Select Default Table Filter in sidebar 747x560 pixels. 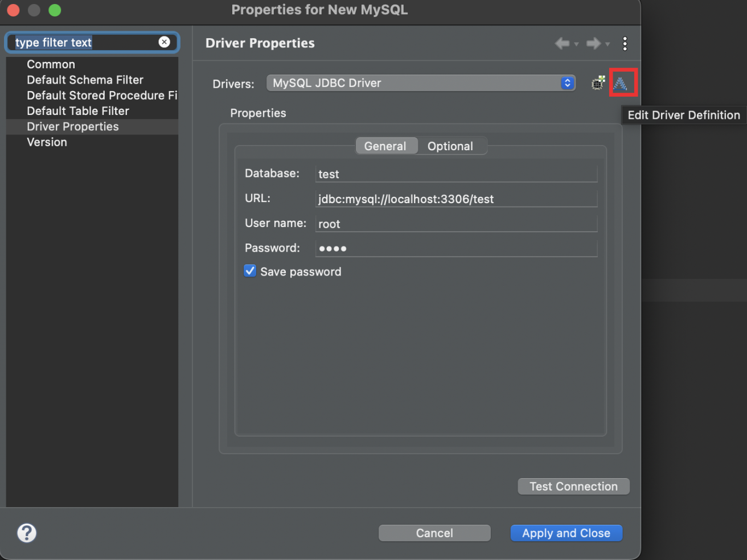(92, 111)
